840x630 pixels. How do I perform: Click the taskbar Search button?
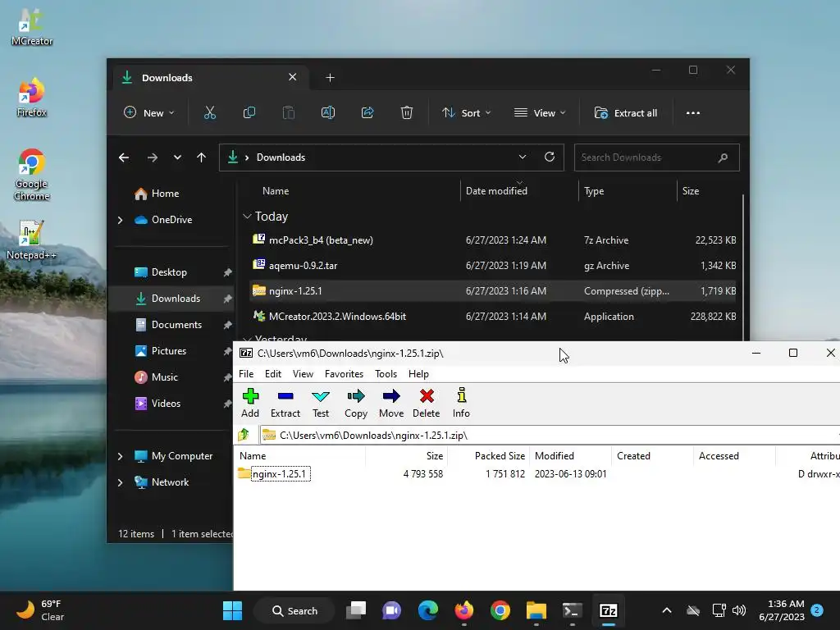coord(294,610)
